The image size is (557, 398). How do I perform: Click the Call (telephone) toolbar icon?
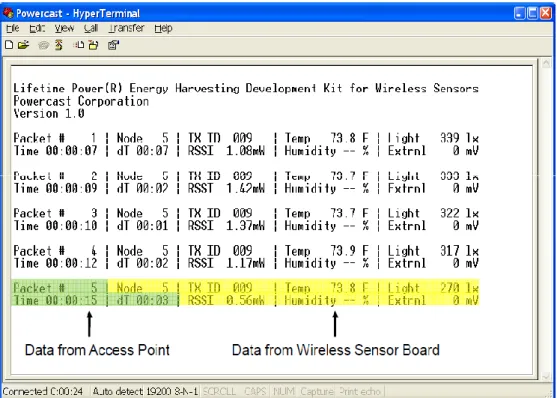(x=43, y=45)
